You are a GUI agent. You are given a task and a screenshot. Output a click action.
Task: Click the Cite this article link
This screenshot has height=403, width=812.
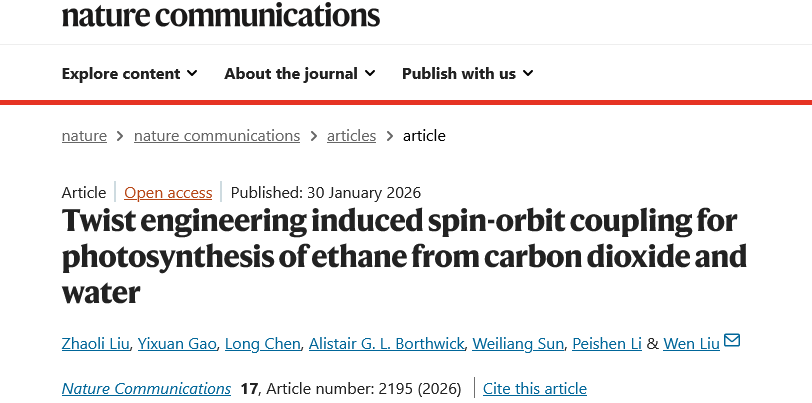(x=535, y=388)
